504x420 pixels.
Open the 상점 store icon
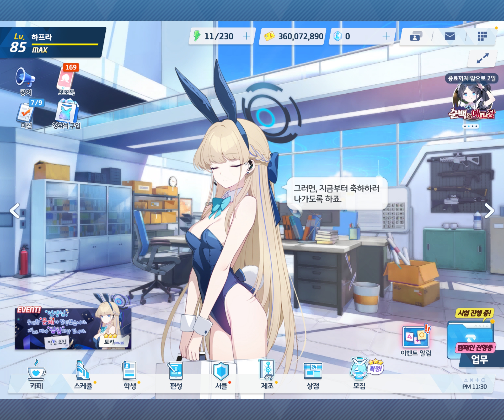point(313,376)
